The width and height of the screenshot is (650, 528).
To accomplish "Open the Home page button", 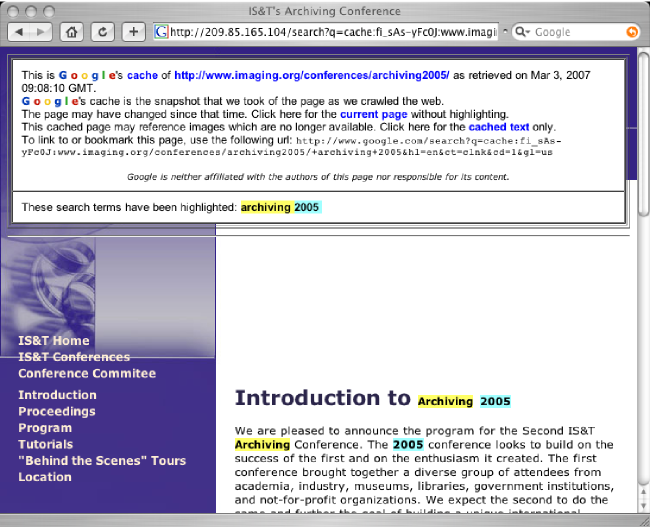I will tap(72, 32).
